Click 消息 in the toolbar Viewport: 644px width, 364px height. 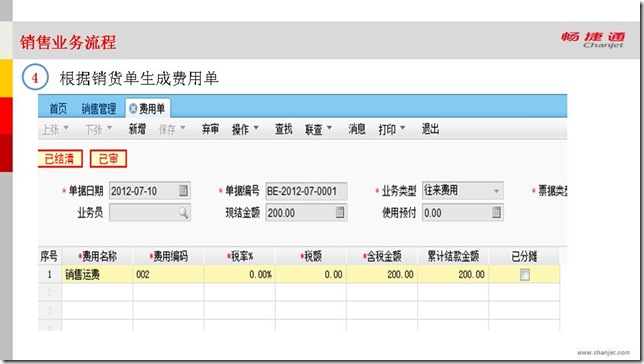[357, 129]
